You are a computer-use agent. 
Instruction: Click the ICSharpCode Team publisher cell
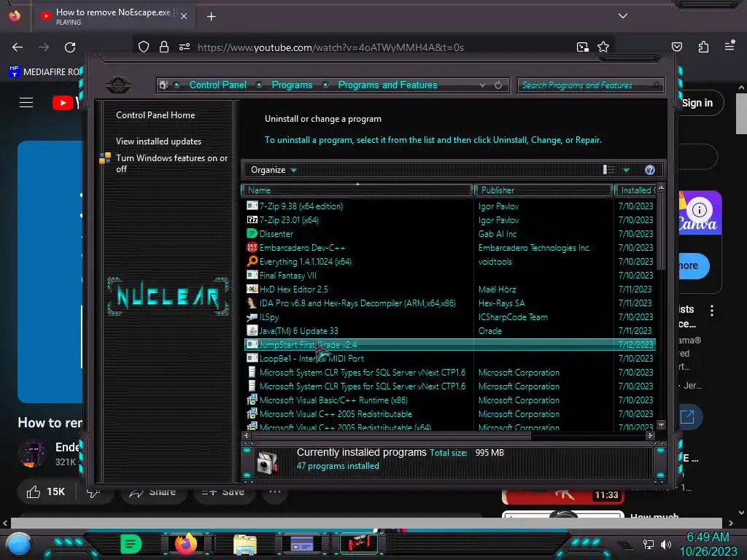coord(513,317)
